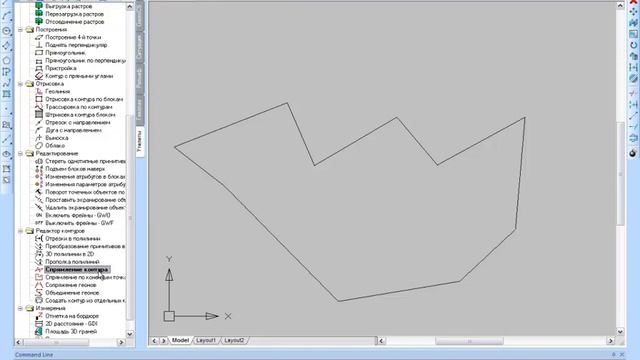Switch to the Layout2 tab
The width and height of the screenshot is (640, 360).
pos(234,340)
